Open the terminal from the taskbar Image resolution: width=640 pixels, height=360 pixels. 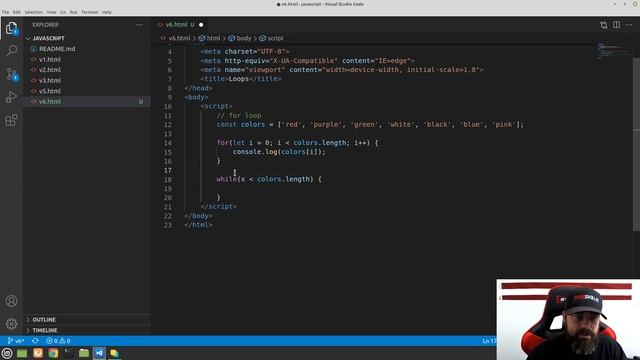point(68,353)
